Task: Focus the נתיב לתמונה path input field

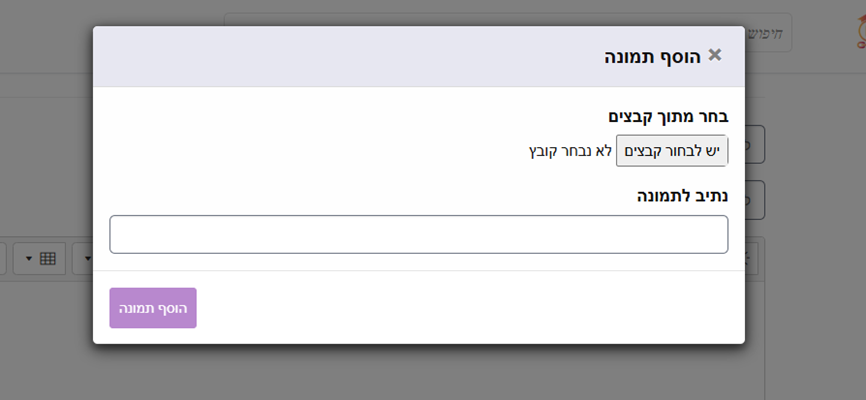Action: tap(419, 234)
